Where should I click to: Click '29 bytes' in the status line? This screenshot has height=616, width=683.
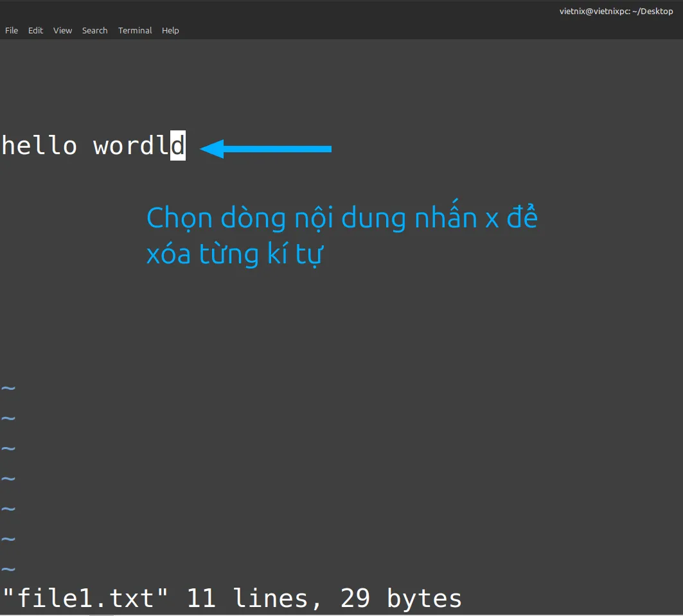coord(401,598)
